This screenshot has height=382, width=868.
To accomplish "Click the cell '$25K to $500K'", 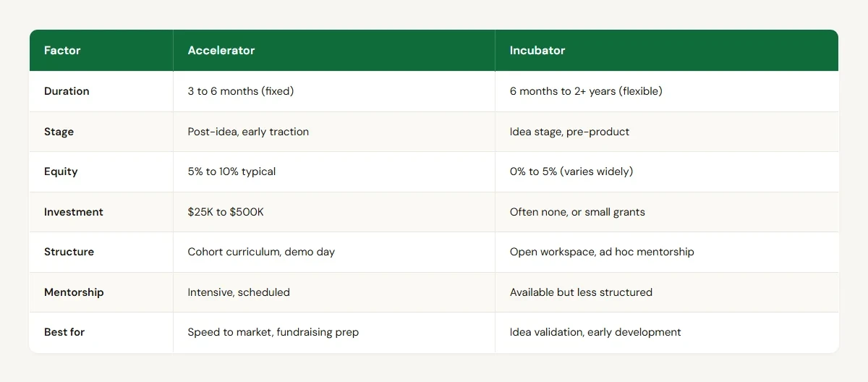I will [x=334, y=212].
